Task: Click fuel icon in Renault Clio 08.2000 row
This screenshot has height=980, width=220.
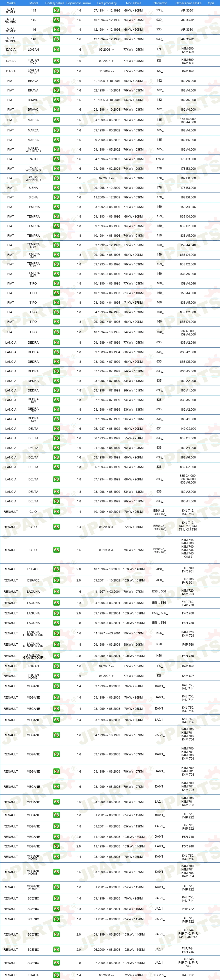Action: pos(56,527)
